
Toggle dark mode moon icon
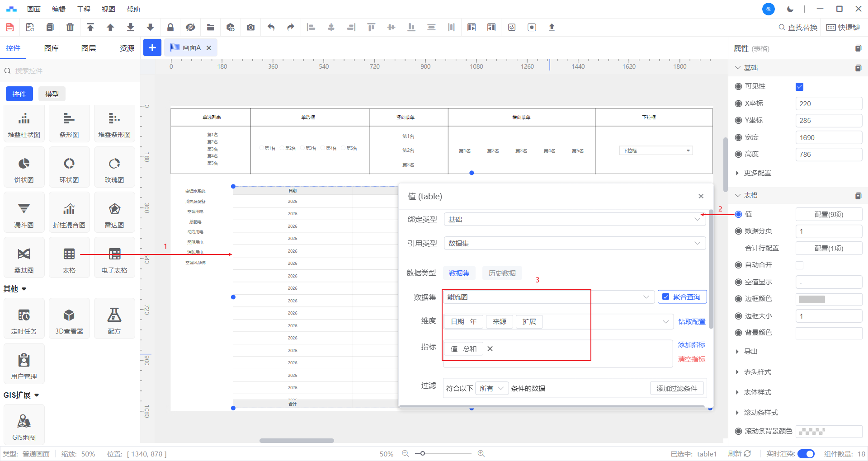point(790,9)
